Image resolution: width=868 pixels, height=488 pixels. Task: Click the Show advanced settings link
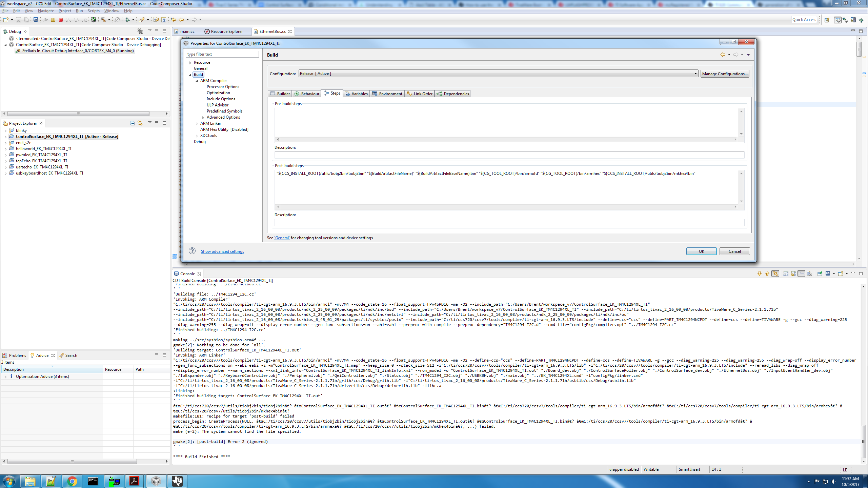(x=222, y=251)
